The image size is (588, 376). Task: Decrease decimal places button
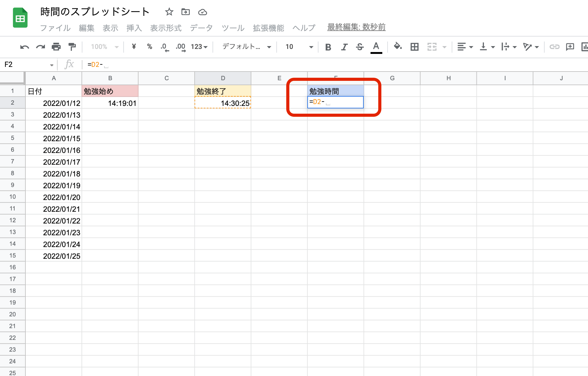[x=165, y=47]
